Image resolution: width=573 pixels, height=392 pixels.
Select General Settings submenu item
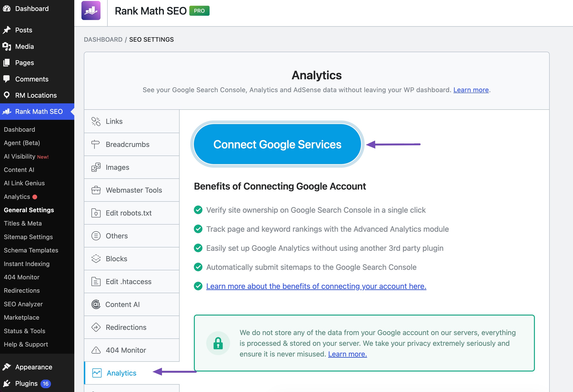coord(29,210)
